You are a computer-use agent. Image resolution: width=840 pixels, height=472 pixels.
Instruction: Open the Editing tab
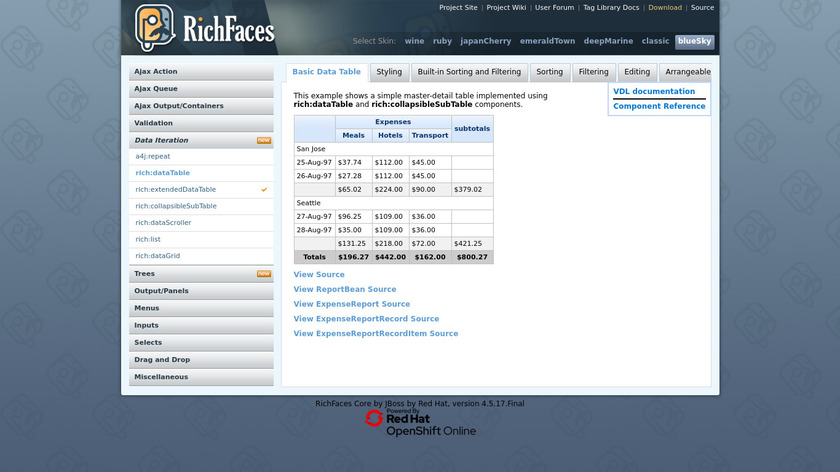[637, 72]
